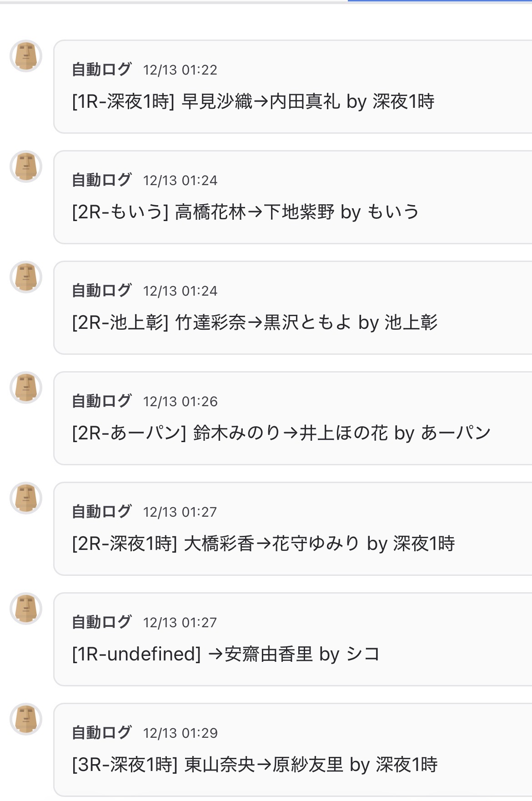The image size is (532, 801).
Task: Select the "[3R-深夜1時] 東山奈央→原紗友里" message text
Action: [255, 765]
